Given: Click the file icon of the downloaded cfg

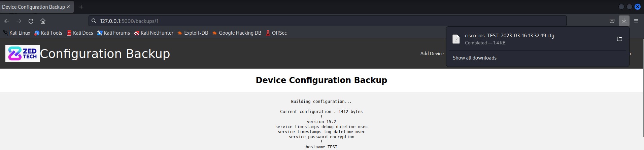Looking at the screenshot, I should coord(456,39).
